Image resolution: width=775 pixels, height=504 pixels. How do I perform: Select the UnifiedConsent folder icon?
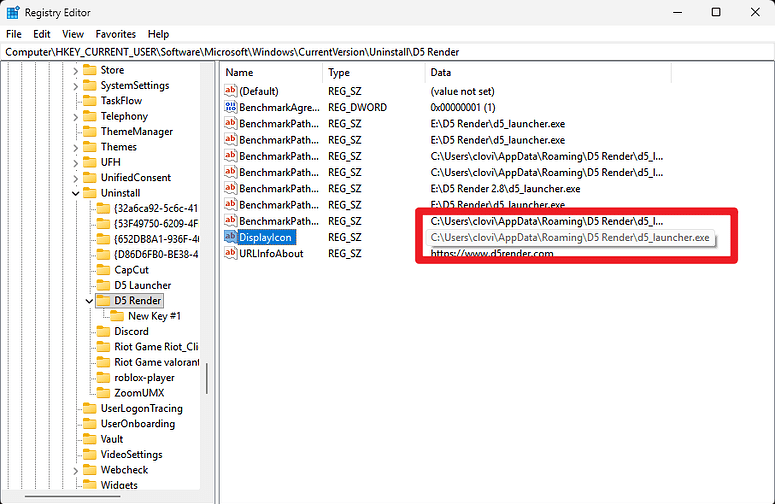(89, 177)
